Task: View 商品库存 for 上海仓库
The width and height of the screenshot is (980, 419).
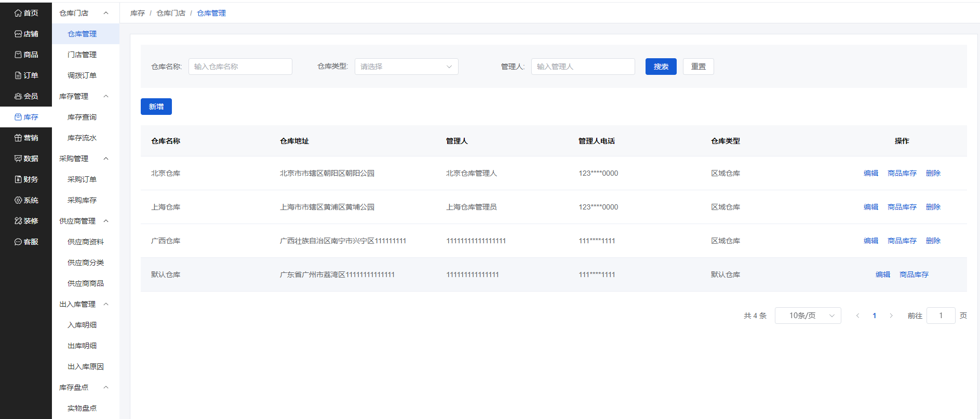Action: point(902,207)
